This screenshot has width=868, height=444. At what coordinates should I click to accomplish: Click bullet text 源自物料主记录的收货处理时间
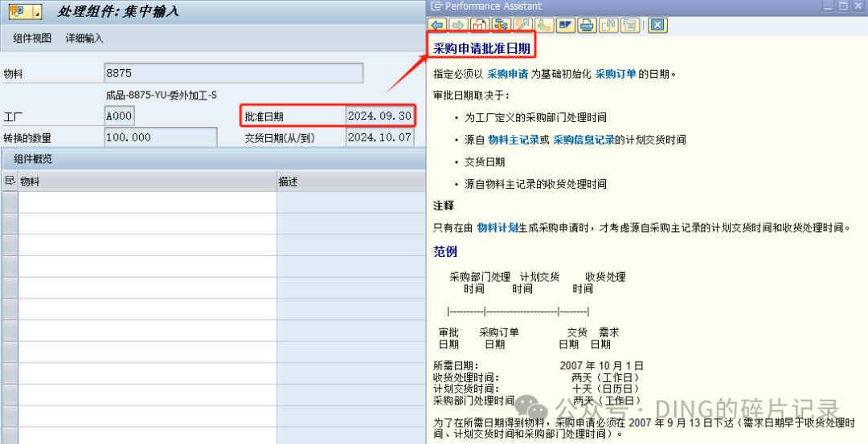(535, 184)
